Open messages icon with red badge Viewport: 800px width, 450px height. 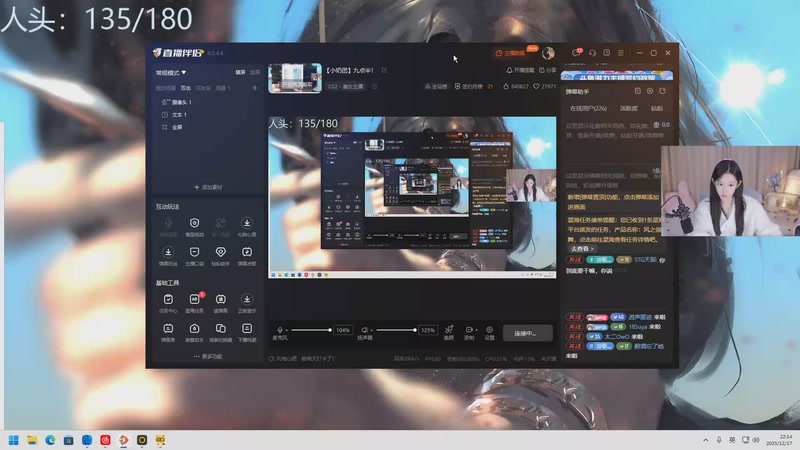click(x=577, y=53)
